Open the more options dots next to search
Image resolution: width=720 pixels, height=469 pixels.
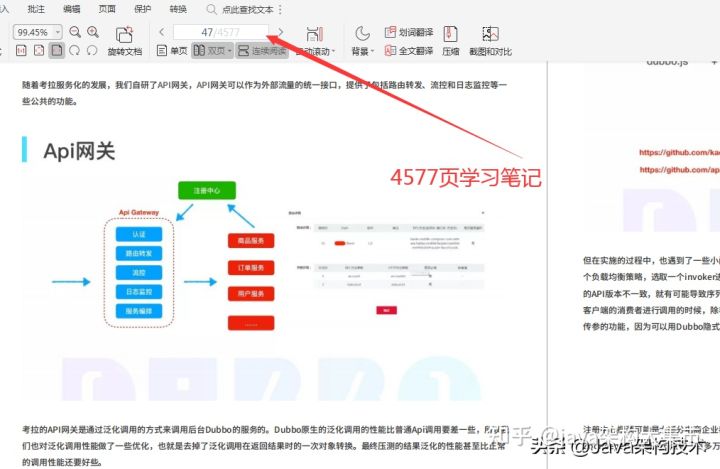[x=281, y=10]
